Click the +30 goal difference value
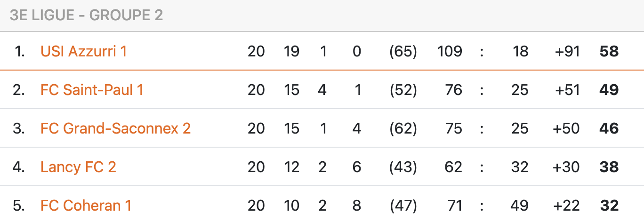Image resolution: width=644 pixels, height=221 pixels. pyautogui.click(x=567, y=167)
